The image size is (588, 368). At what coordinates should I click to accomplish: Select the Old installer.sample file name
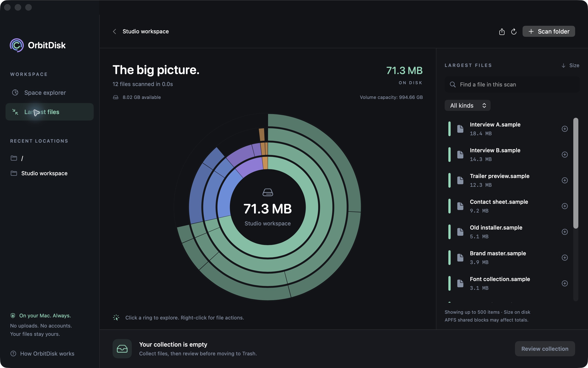[496, 227]
